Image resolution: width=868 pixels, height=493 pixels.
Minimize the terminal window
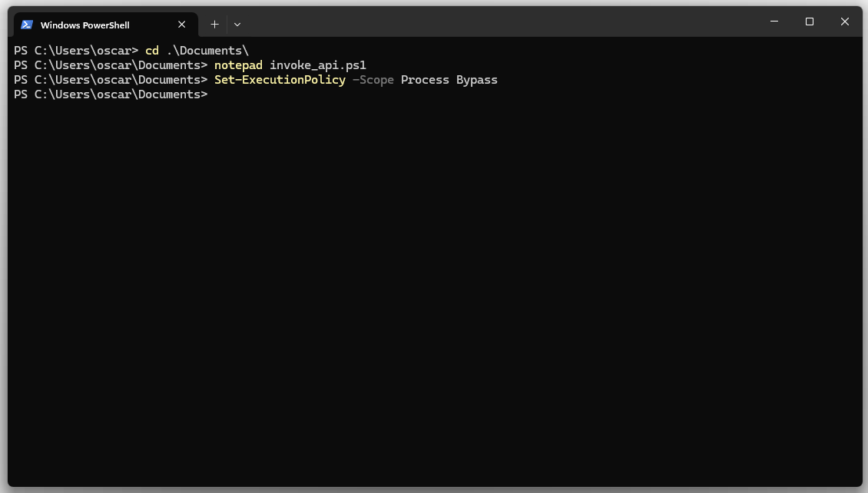[x=774, y=22]
